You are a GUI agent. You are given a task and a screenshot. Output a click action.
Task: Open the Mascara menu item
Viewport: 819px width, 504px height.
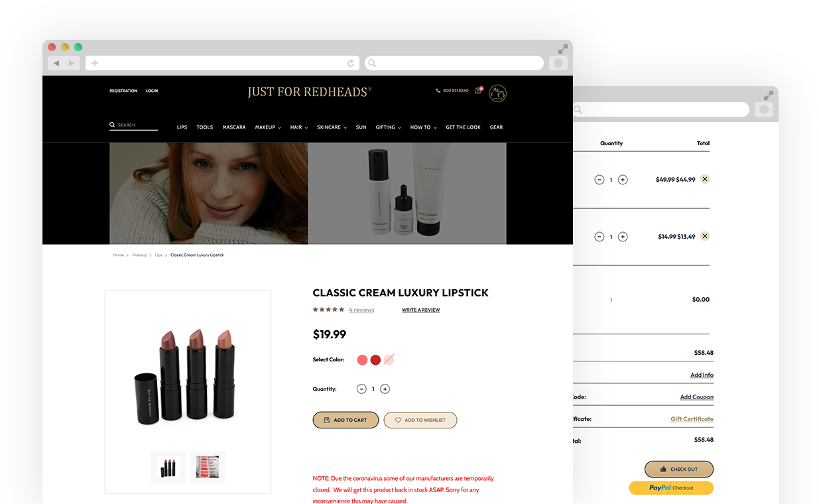click(234, 127)
